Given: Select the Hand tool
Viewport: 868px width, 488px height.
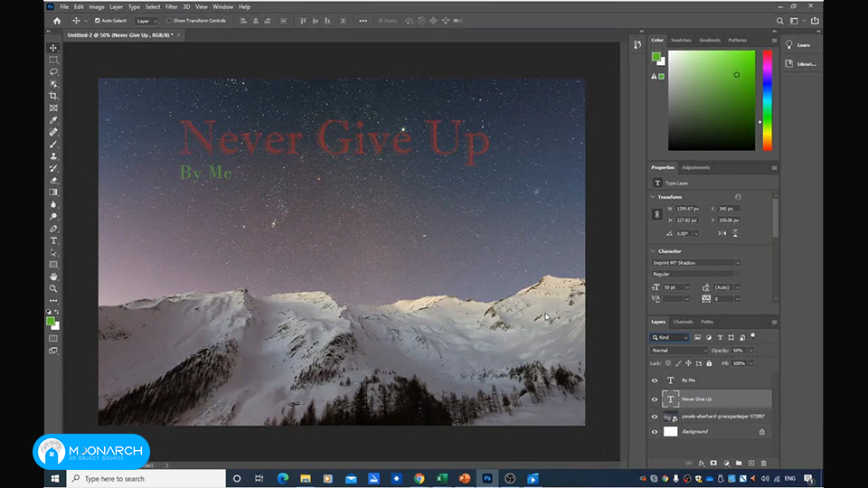Looking at the screenshot, I should [x=53, y=277].
